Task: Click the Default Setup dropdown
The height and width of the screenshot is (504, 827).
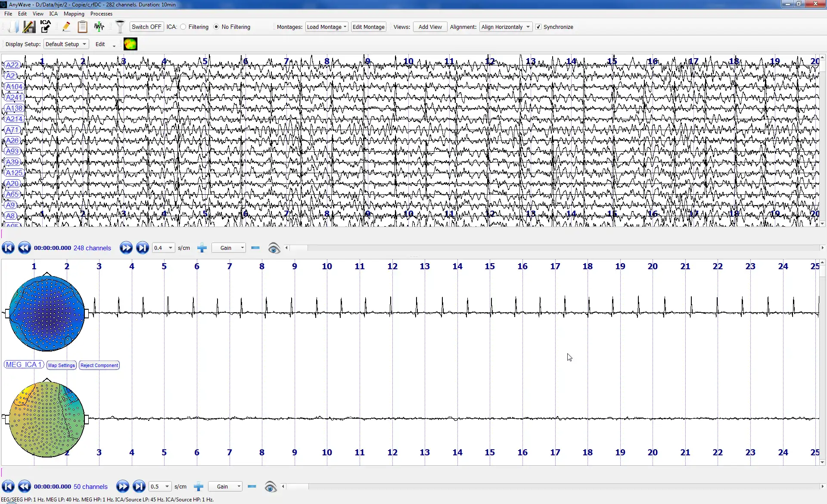Action: pos(65,43)
